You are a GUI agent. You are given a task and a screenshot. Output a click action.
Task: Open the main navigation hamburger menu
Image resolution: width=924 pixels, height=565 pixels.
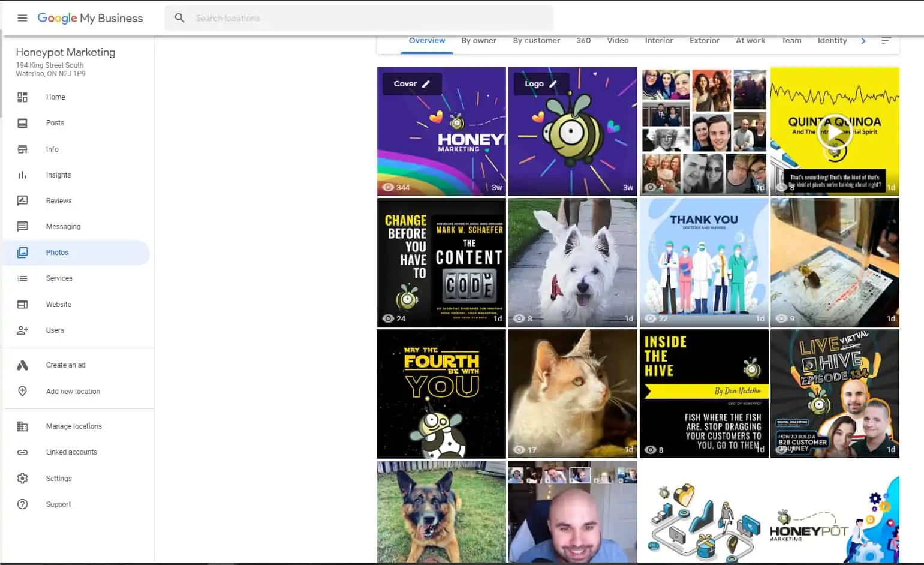pyautogui.click(x=22, y=17)
